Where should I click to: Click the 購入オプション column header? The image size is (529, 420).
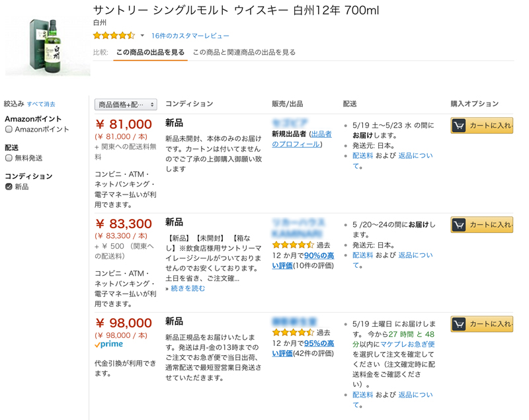tap(475, 104)
